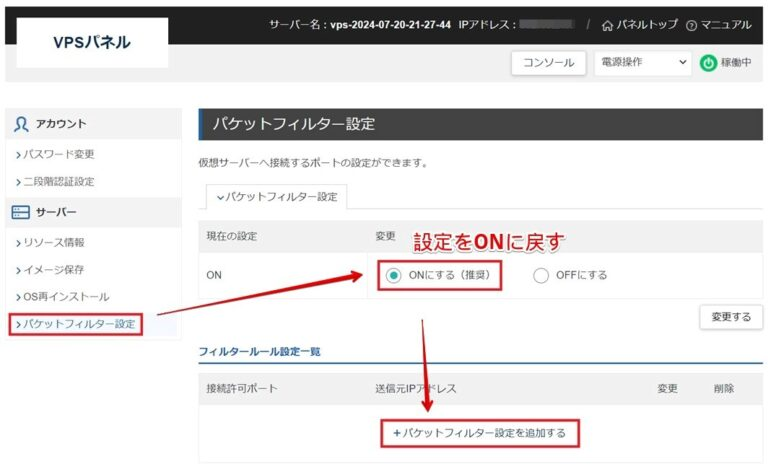Open the マニュアル link
Viewport: 768px width, 467px height.
click(x=725, y=25)
